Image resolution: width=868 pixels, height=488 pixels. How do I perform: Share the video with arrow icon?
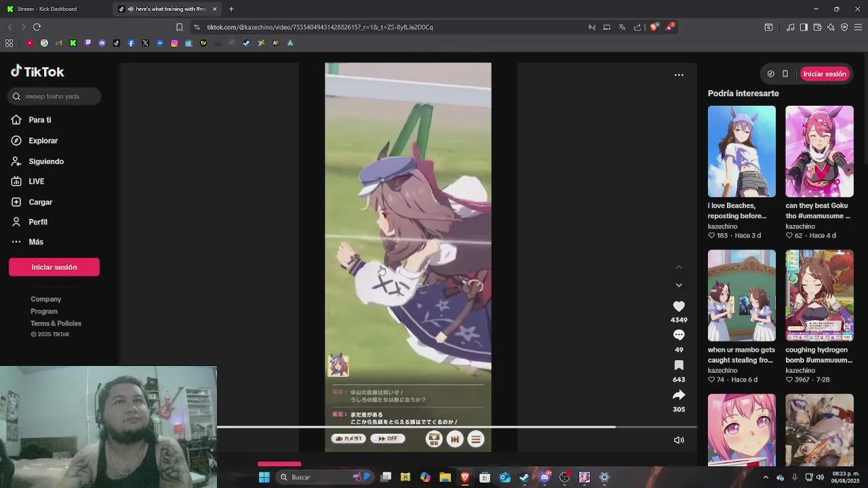pyautogui.click(x=679, y=394)
